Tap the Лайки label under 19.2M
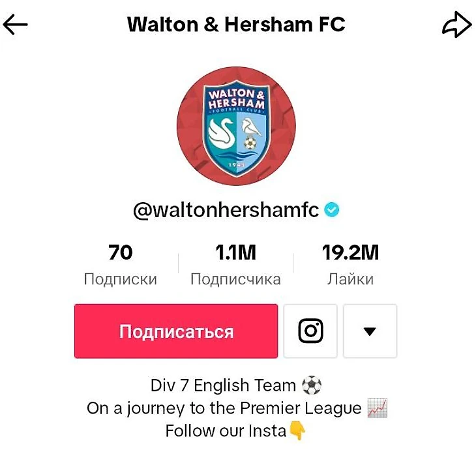The image size is (476, 450). click(350, 279)
